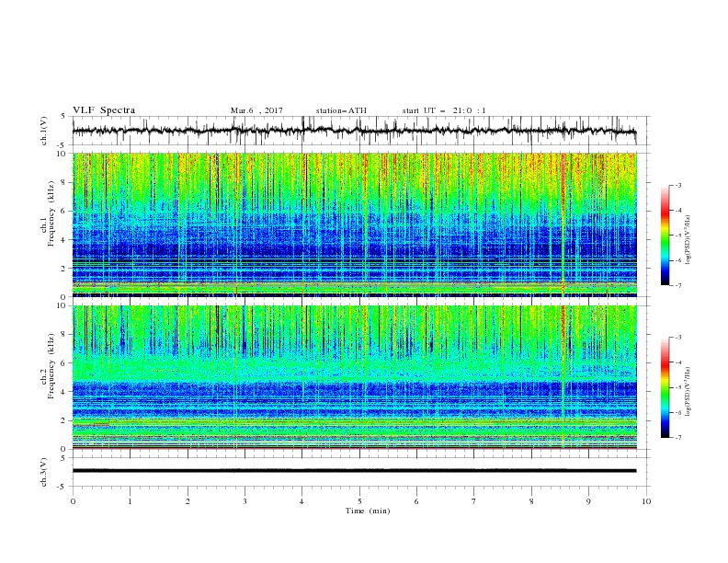Click time axis tick label "6"

pyautogui.click(x=416, y=501)
